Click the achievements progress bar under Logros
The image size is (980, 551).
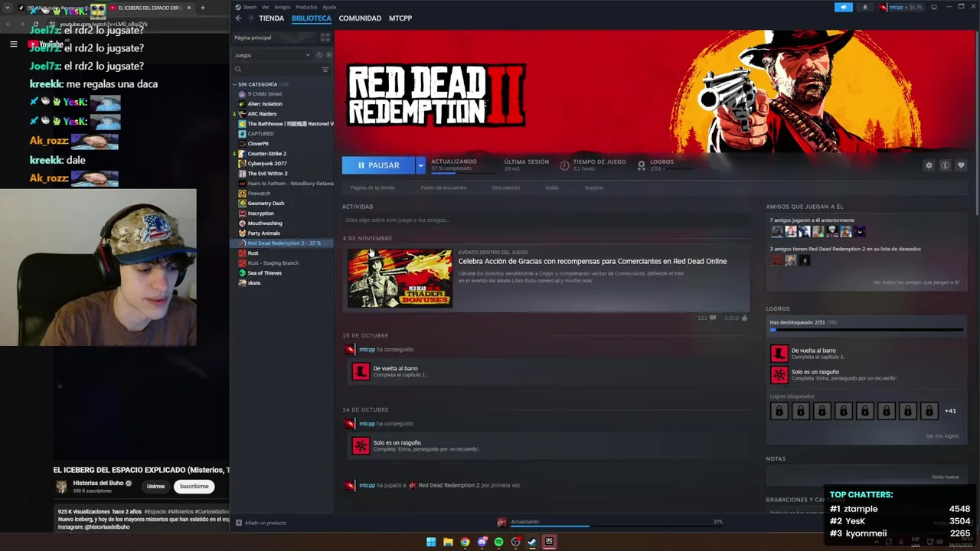(x=866, y=330)
